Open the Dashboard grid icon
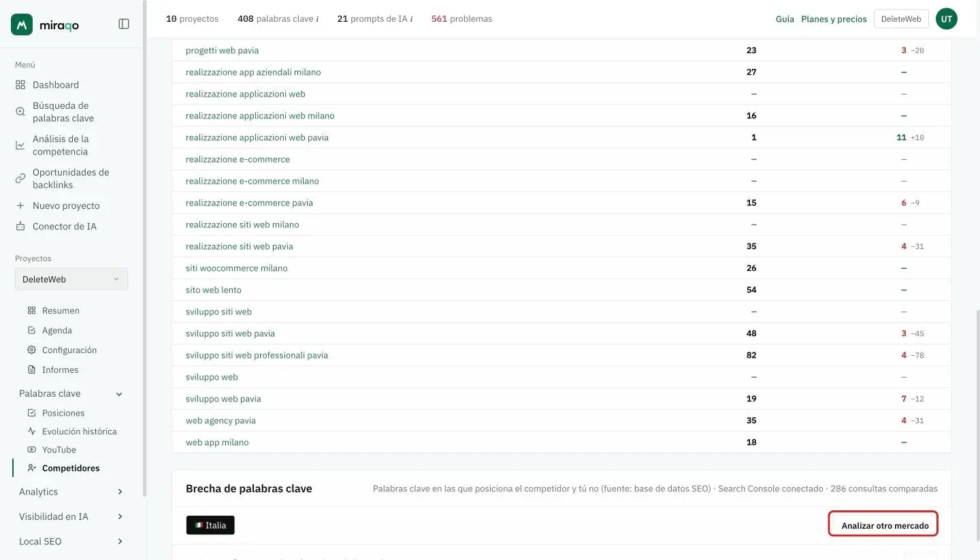This screenshot has width=980, height=560. click(x=20, y=85)
